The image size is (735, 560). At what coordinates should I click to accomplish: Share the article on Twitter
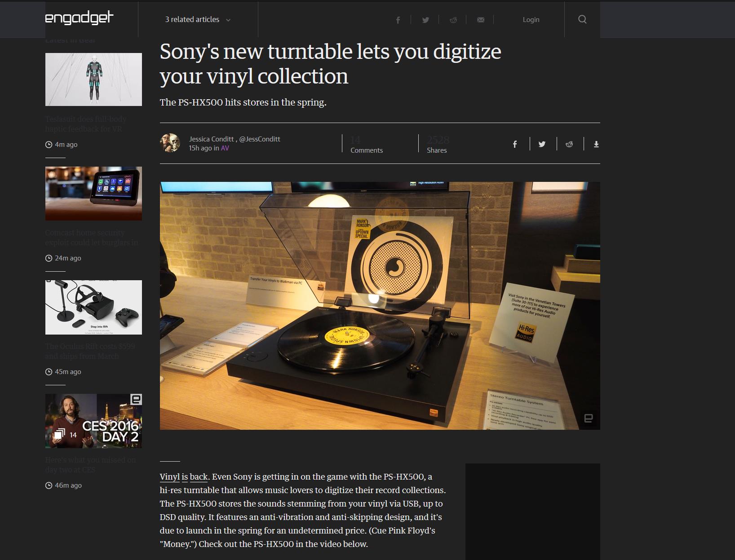click(x=425, y=20)
